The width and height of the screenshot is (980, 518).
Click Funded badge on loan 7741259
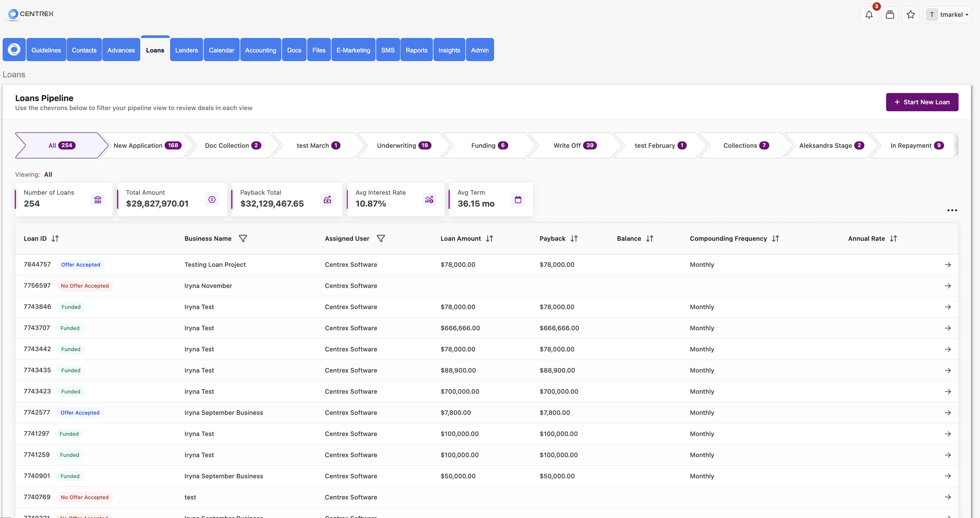coord(70,455)
